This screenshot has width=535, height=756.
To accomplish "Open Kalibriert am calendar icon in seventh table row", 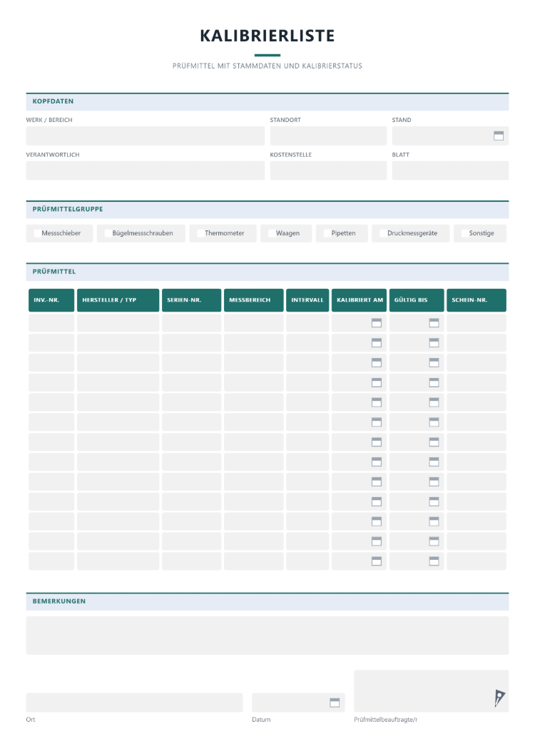I will [x=377, y=442].
